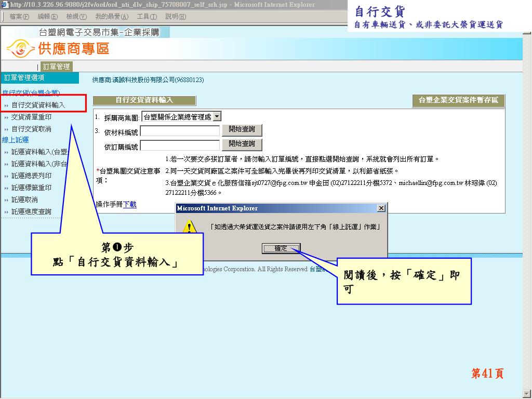This screenshot has height=399, width=532.
Task: Open 交貨清單重印 in the sidebar
Action: (31, 117)
